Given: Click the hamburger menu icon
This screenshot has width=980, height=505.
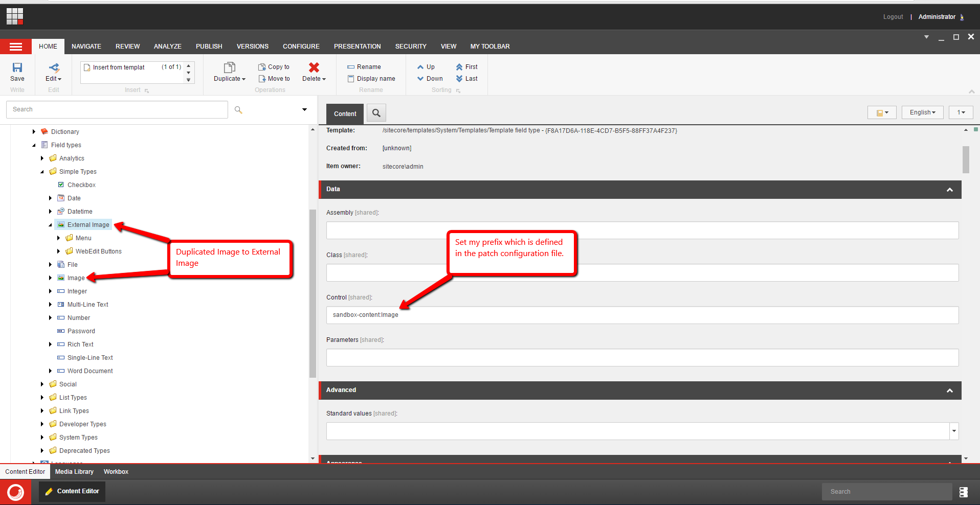Looking at the screenshot, I should tap(16, 47).
